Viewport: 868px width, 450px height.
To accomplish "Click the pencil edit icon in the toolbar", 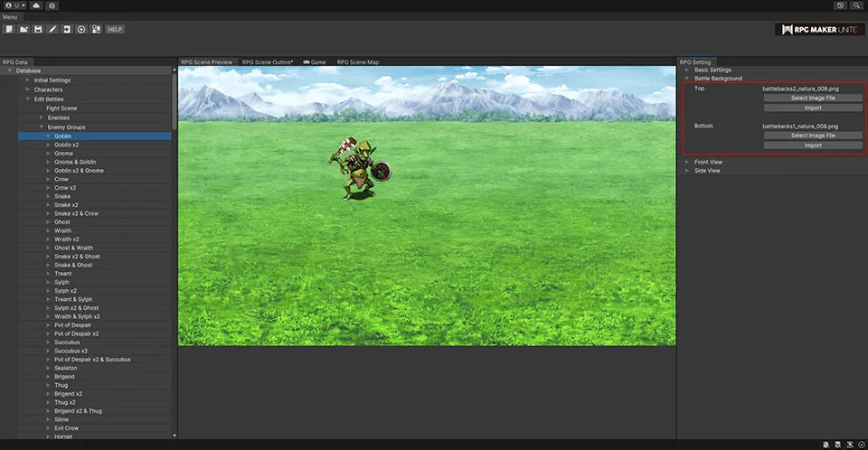I will point(52,29).
